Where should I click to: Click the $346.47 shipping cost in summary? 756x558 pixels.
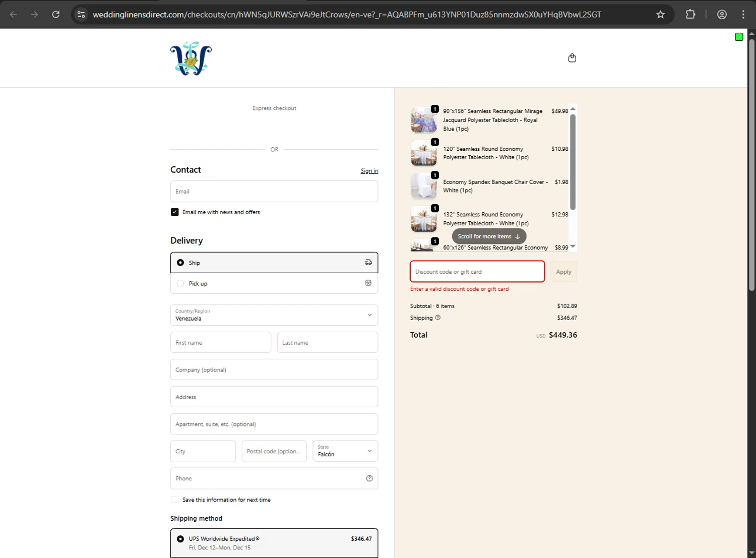point(567,318)
